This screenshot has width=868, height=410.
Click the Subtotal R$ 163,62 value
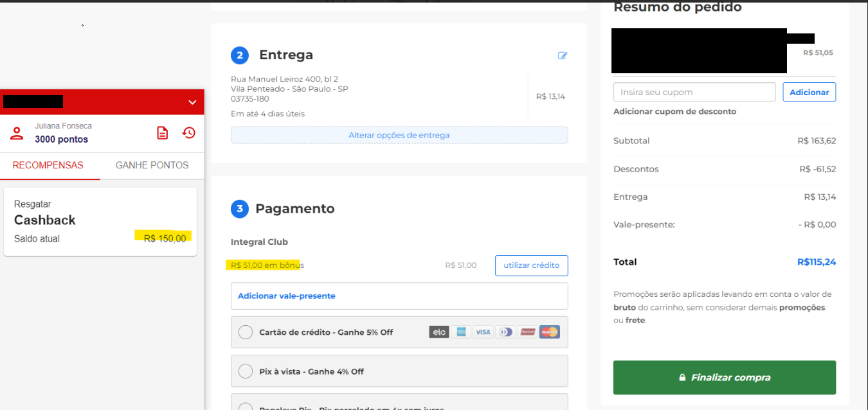(817, 141)
